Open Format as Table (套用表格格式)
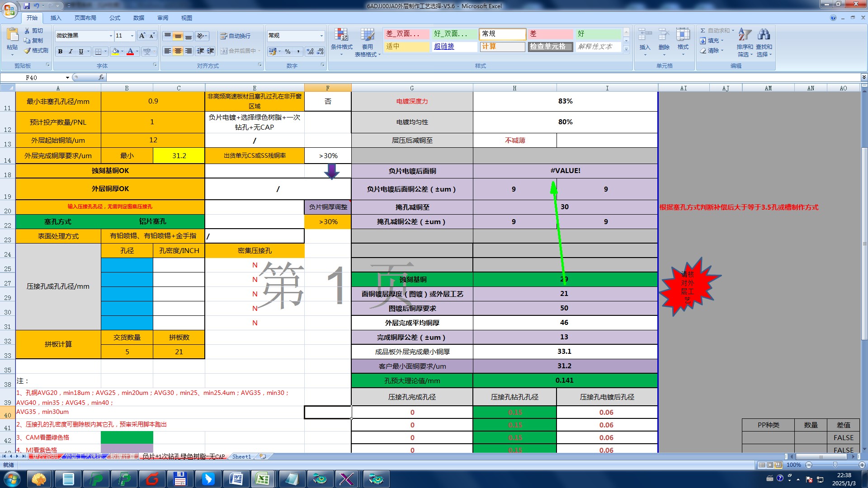Screen dimensions: 868x488 pyautogui.click(x=368, y=42)
